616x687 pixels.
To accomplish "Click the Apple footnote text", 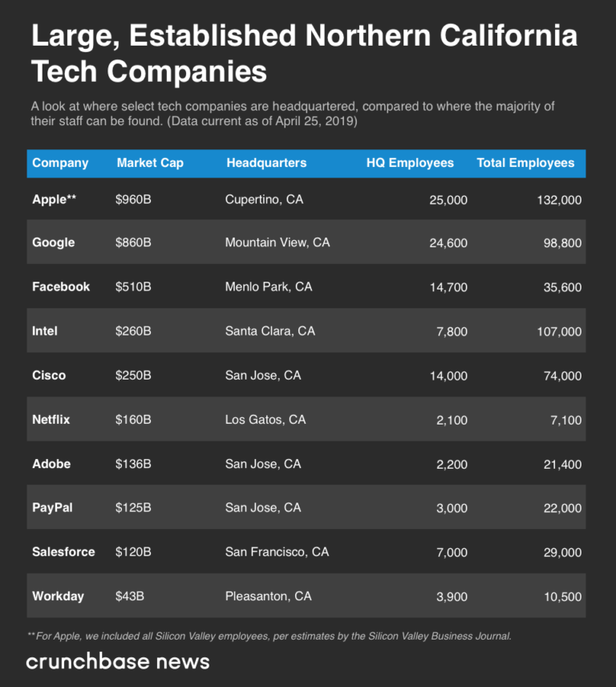I will 269,636.
